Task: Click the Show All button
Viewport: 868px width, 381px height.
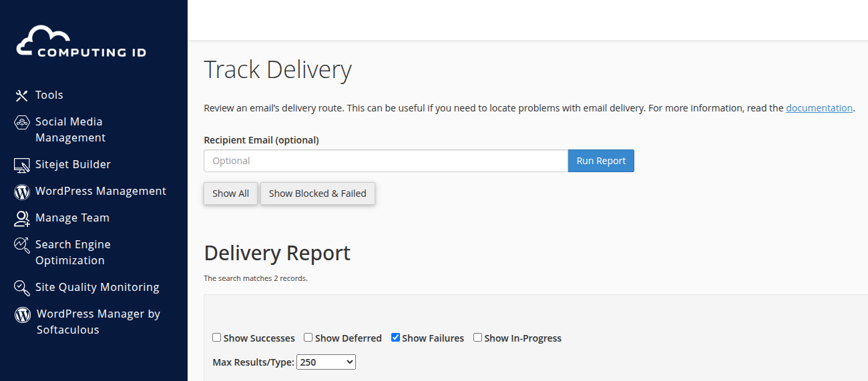Action: tap(230, 194)
